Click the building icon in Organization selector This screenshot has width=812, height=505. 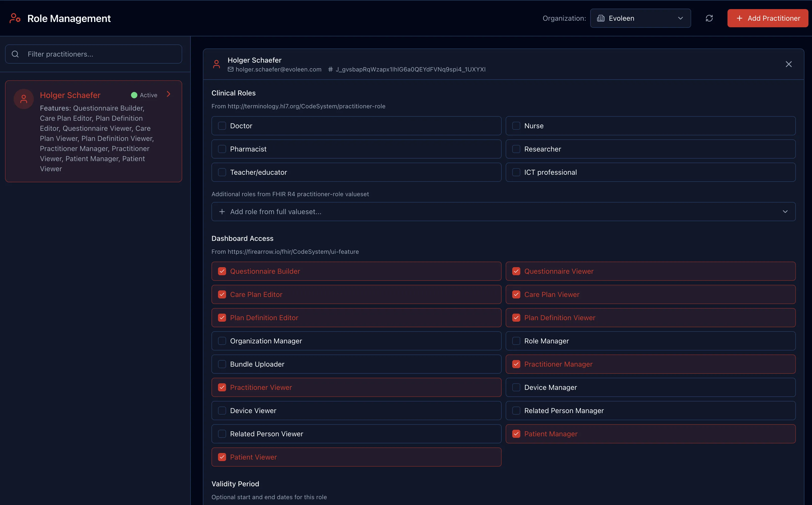[601, 18]
